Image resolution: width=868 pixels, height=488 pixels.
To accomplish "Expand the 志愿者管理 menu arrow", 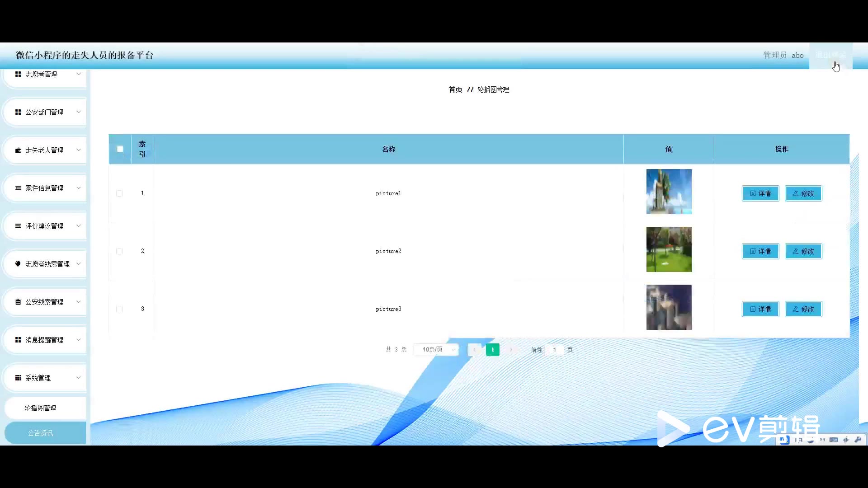I will pyautogui.click(x=79, y=74).
